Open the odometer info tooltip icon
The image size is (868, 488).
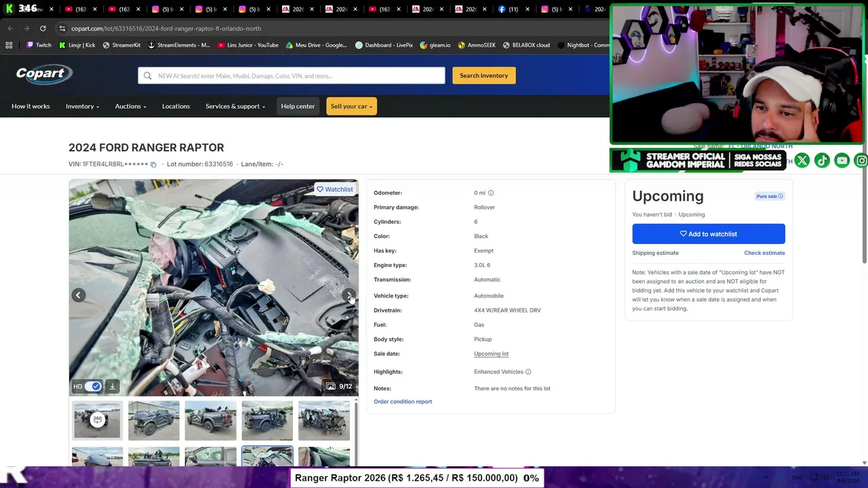491,193
